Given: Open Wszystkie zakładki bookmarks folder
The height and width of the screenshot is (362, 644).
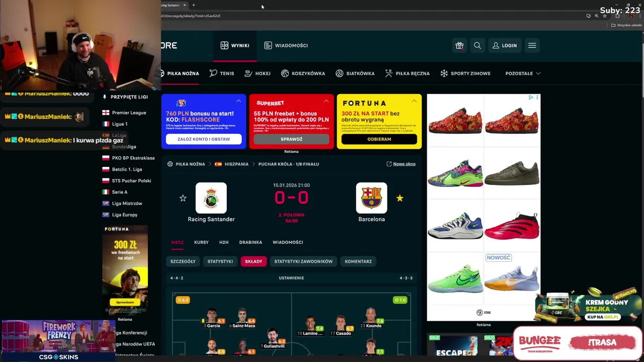Looking at the screenshot, I should 626,25.
